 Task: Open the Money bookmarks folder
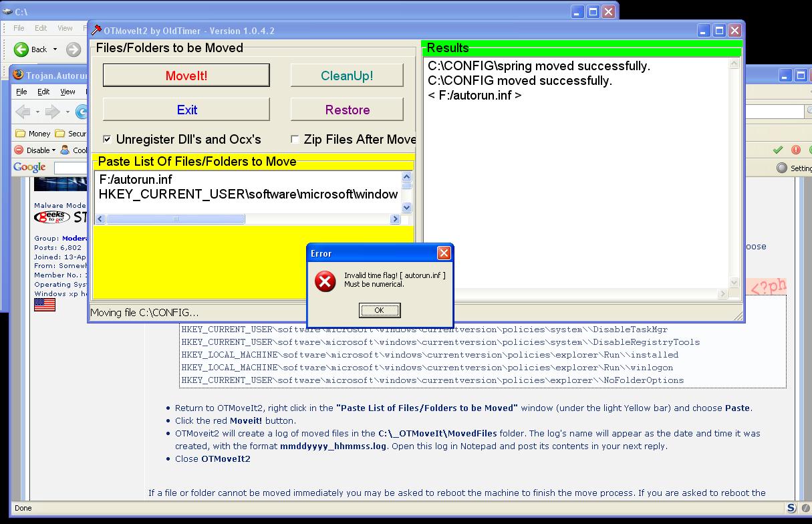[33, 134]
